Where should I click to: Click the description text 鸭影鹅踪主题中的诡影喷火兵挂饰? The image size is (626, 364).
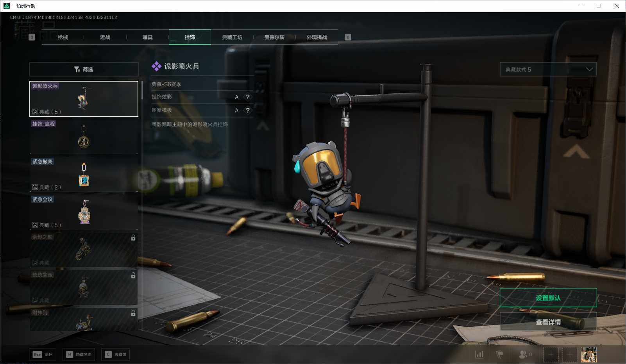[x=190, y=124]
